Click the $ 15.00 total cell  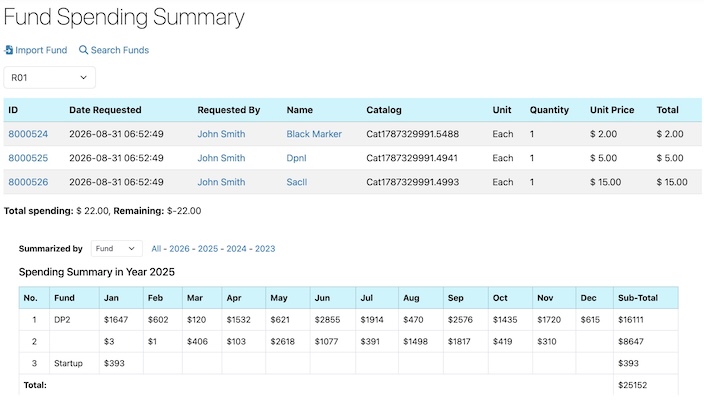coord(672,182)
